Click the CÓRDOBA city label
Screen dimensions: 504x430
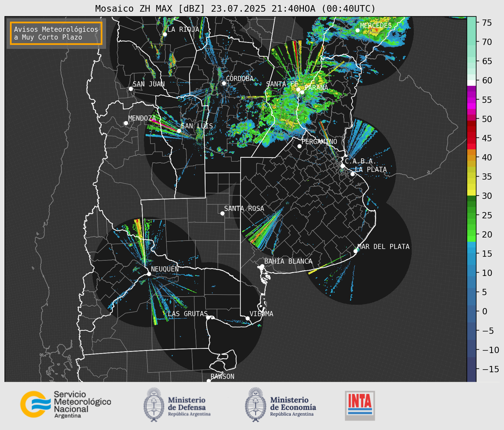point(240,78)
